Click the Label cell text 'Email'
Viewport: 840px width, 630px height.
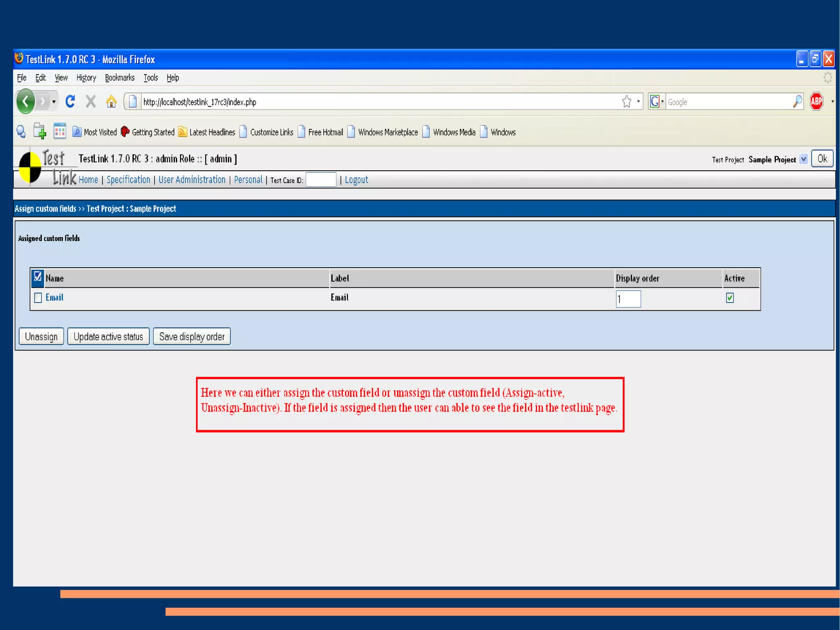[340, 298]
